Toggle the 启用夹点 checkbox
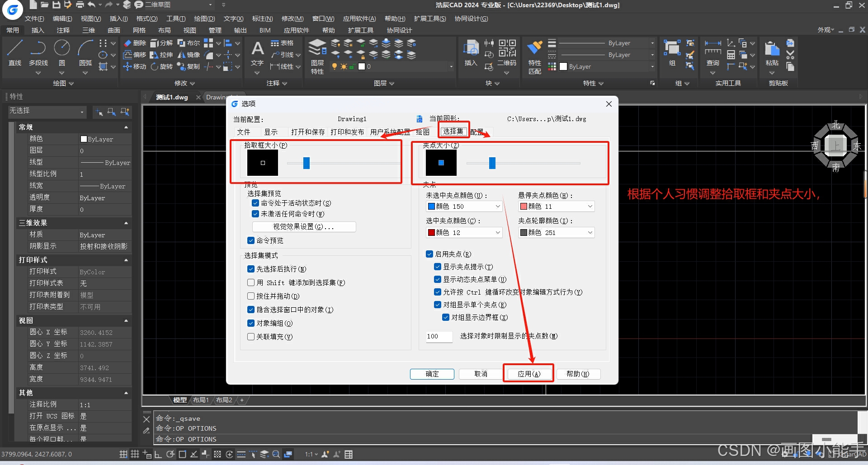The width and height of the screenshot is (868, 465). (429, 254)
